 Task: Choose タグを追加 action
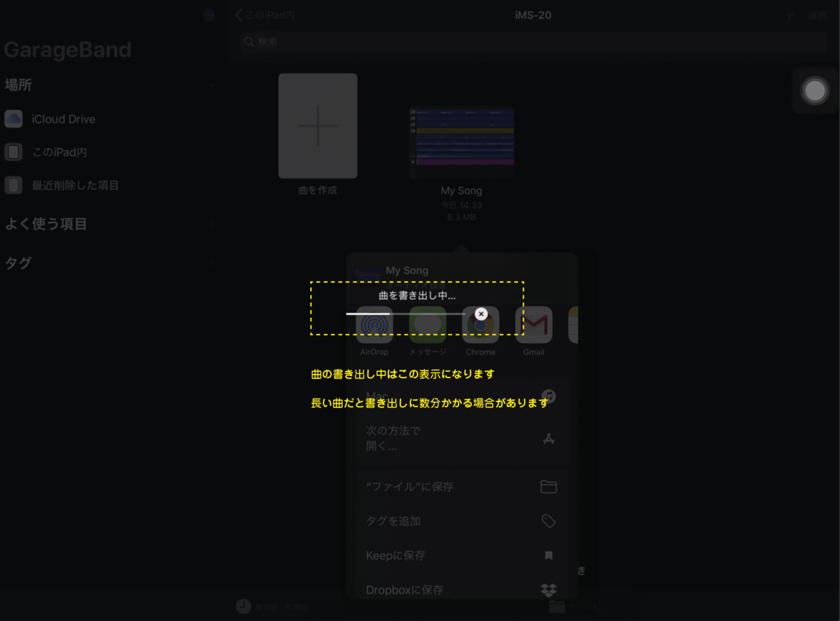click(462, 521)
